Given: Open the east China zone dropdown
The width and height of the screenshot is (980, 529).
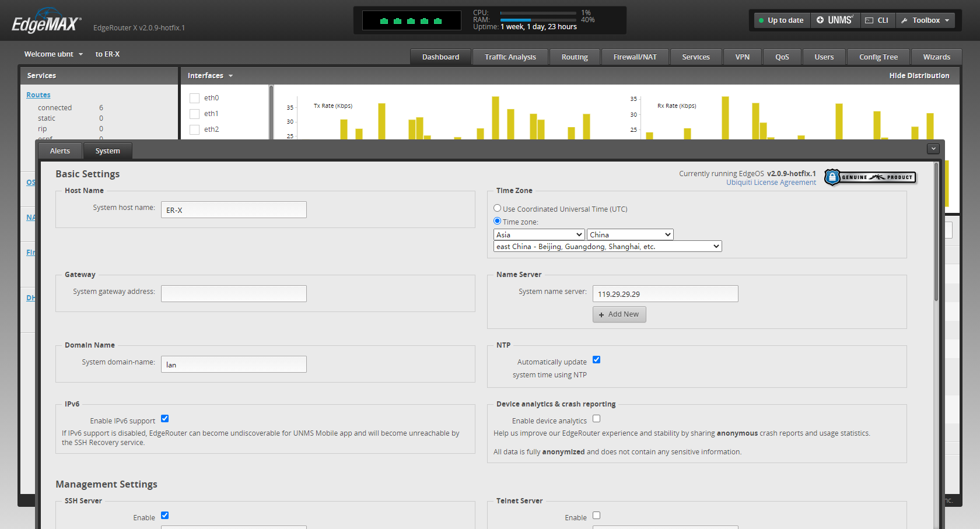Looking at the screenshot, I should pyautogui.click(x=607, y=247).
